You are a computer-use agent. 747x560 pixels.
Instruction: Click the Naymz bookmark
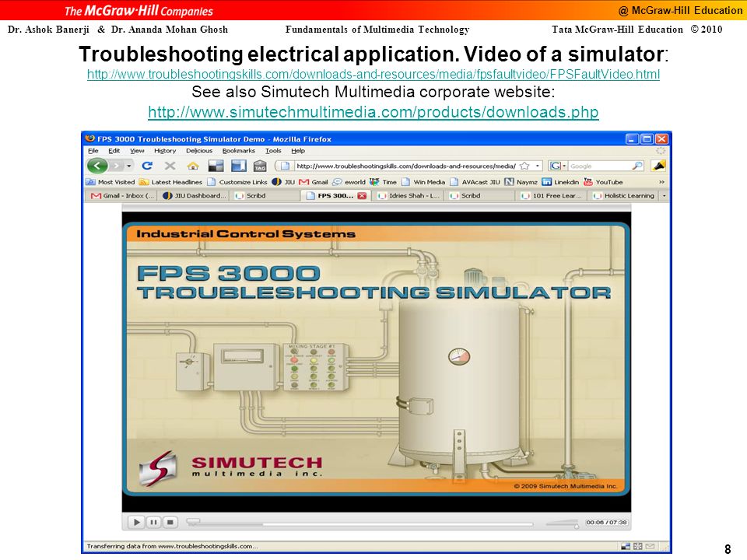pyautogui.click(x=521, y=182)
